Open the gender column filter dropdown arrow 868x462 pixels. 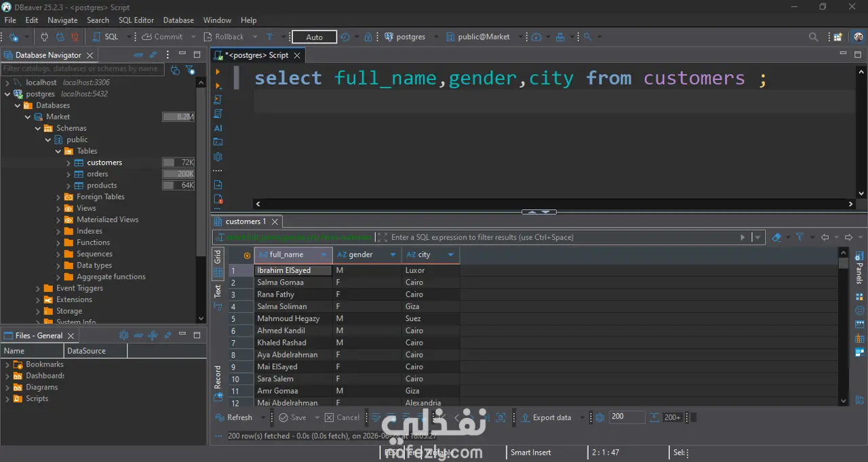(x=393, y=255)
